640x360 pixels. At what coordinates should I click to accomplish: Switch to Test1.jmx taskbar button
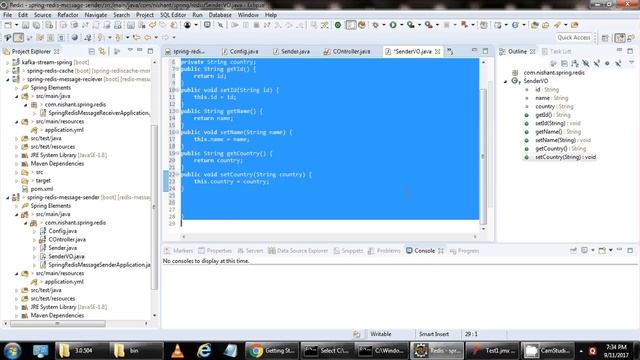(493, 351)
